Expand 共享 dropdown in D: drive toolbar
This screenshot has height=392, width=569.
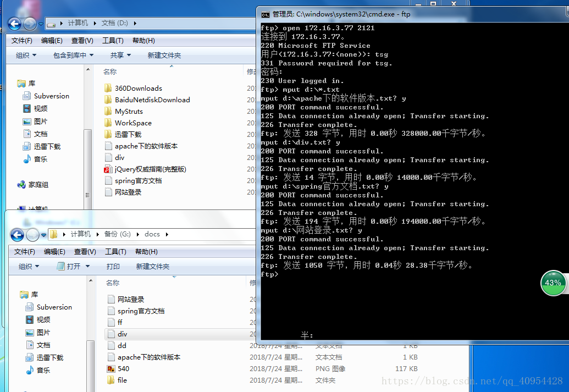(120, 55)
